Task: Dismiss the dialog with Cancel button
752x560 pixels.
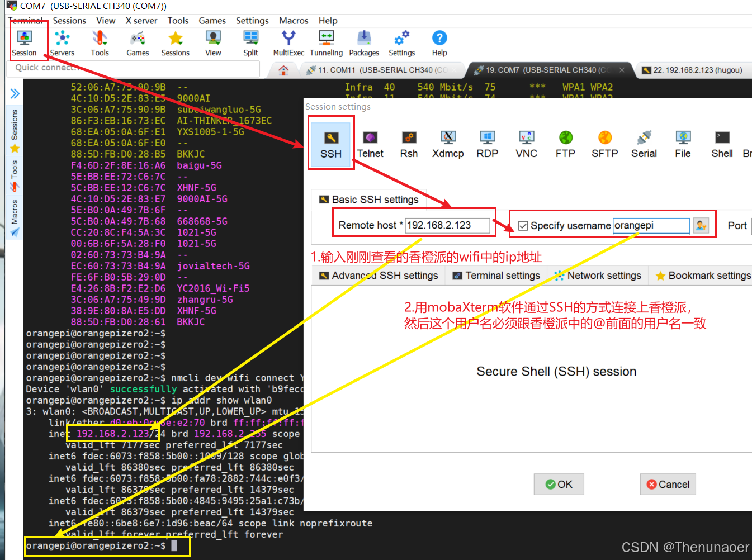Action: tap(668, 485)
